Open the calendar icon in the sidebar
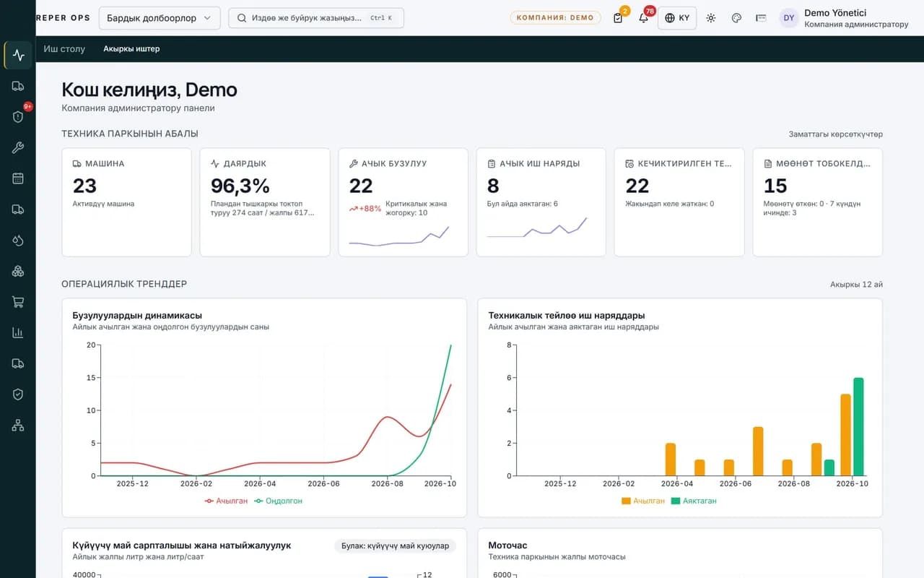This screenshot has height=578, width=924. coord(18,178)
